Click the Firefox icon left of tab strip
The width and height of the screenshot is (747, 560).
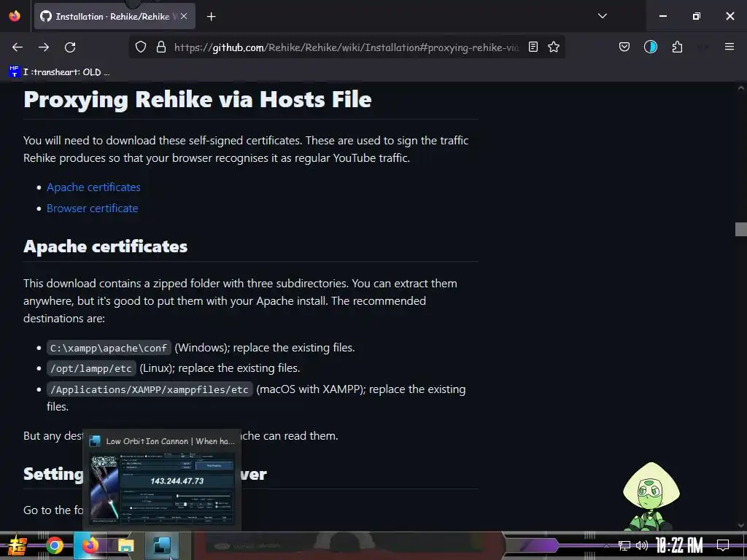[x=15, y=16]
